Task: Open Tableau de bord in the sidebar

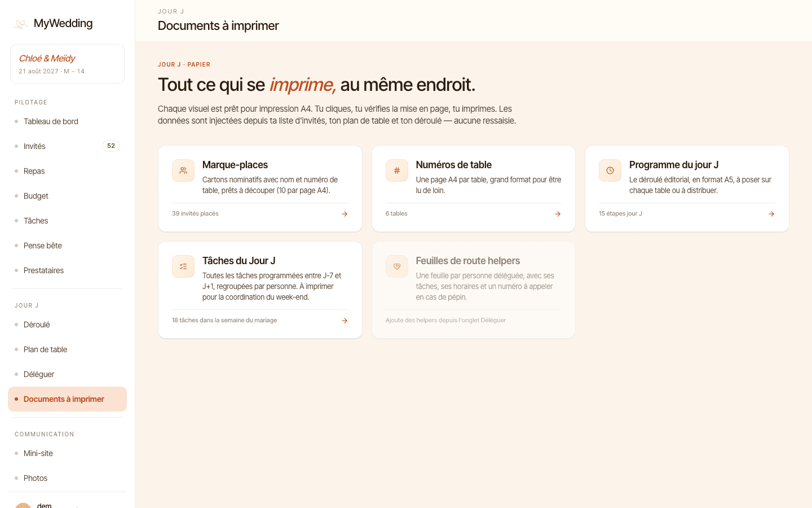Action: pyautogui.click(x=67, y=121)
